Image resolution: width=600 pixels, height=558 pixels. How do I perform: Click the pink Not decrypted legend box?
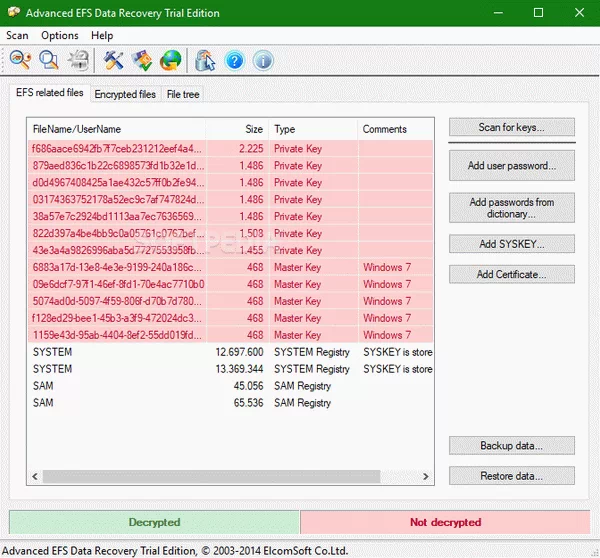coord(445,522)
